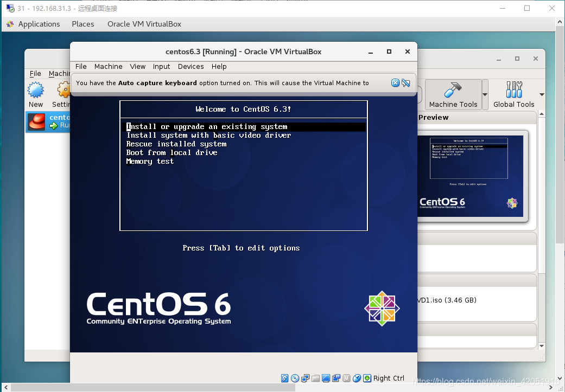This screenshot has width=565, height=392.
Task: Expand the Global Tools dropdown arrow
Action: click(542, 94)
